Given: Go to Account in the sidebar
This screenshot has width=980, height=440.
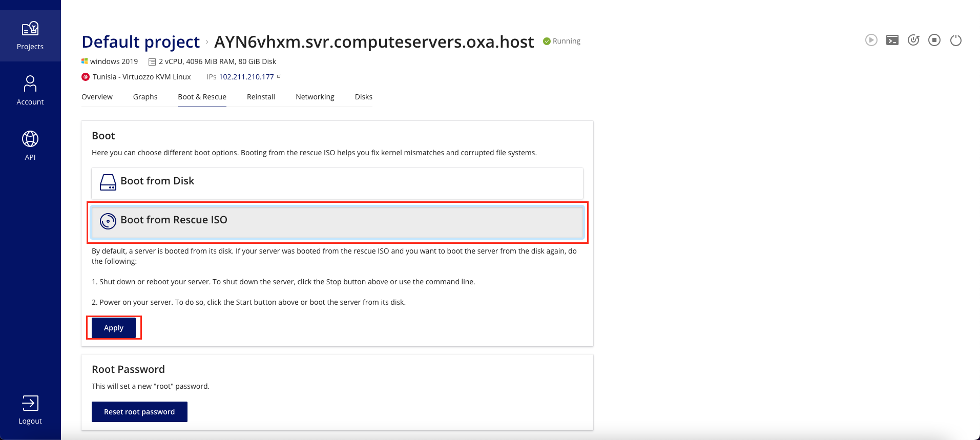Looking at the screenshot, I should [x=30, y=91].
